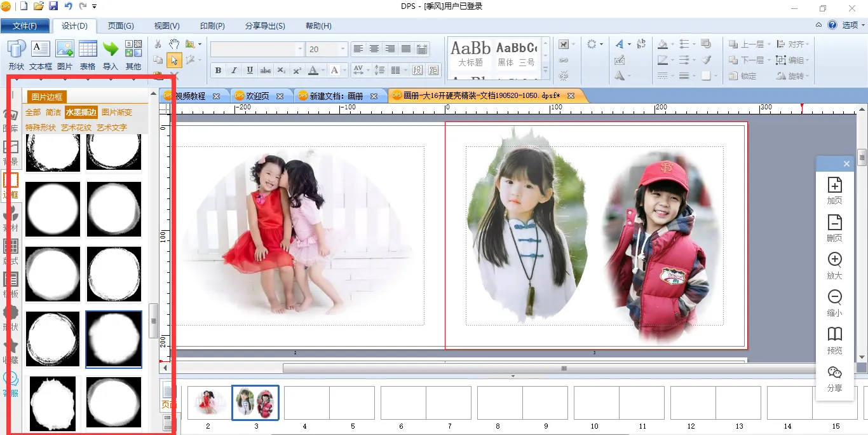The width and height of the screenshot is (868, 435).
Task: Click the undo arrow icon
Action: [x=68, y=6]
